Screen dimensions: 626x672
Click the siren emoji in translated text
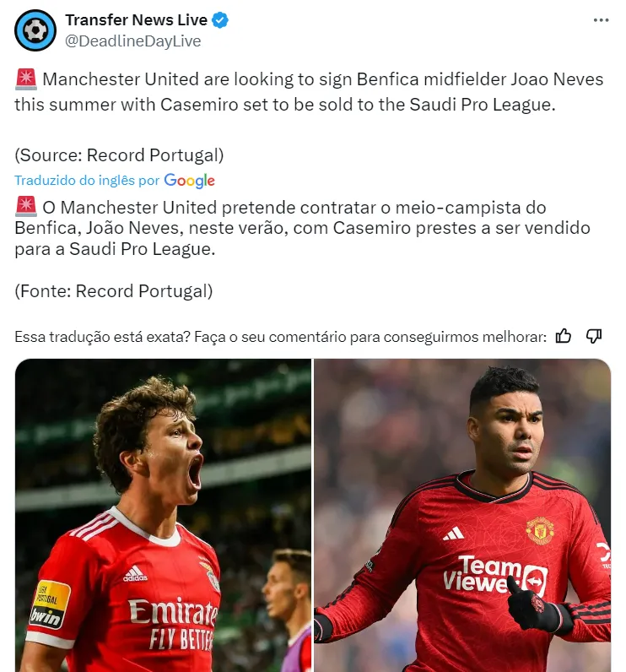coord(25,207)
